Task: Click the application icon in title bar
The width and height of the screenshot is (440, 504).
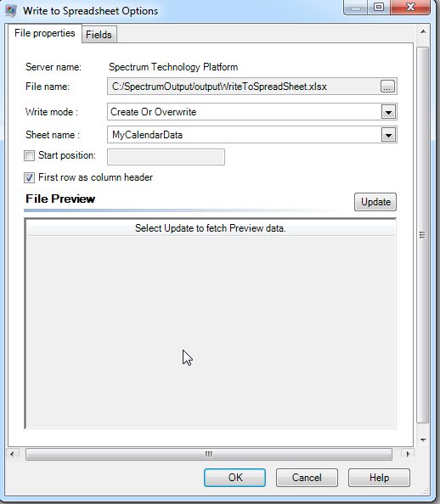Action: pos(11,11)
